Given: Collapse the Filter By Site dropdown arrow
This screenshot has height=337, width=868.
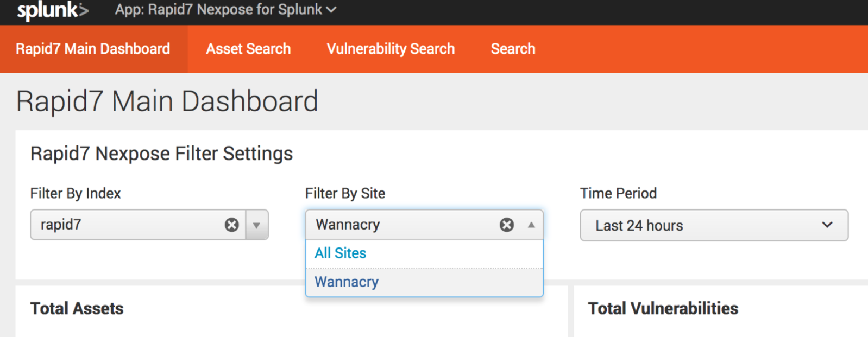Looking at the screenshot, I should (531, 225).
